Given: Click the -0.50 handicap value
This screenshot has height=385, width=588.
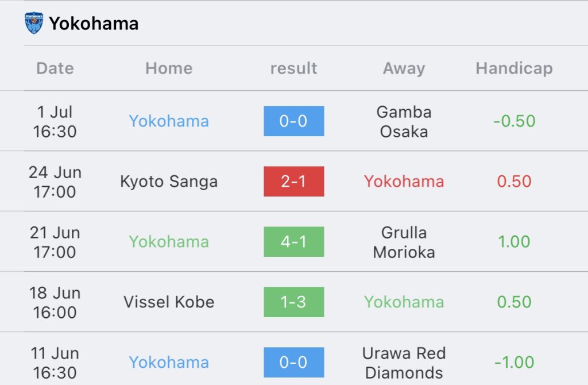Looking at the screenshot, I should [x=514, y=121].
